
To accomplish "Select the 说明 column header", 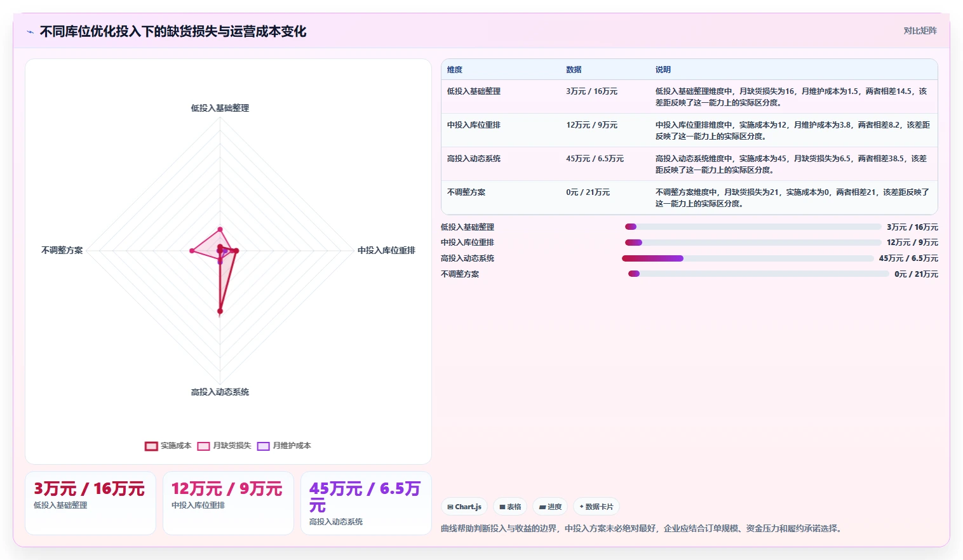I will pyautogui.click(x=663, y=70).
